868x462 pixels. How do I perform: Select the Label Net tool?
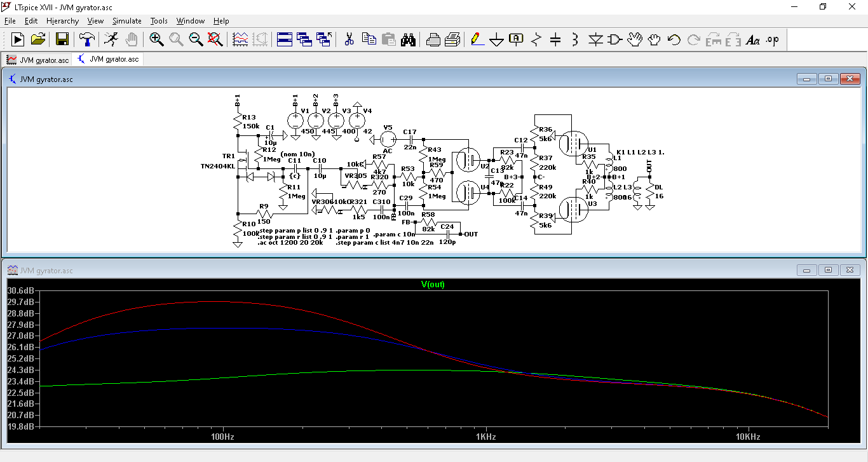click(517, 39)
